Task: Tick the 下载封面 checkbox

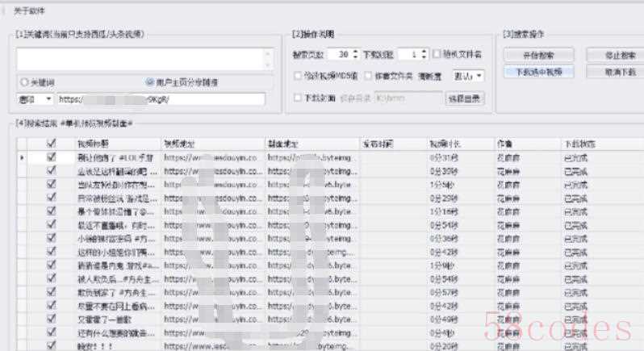Action: [298, 98]
